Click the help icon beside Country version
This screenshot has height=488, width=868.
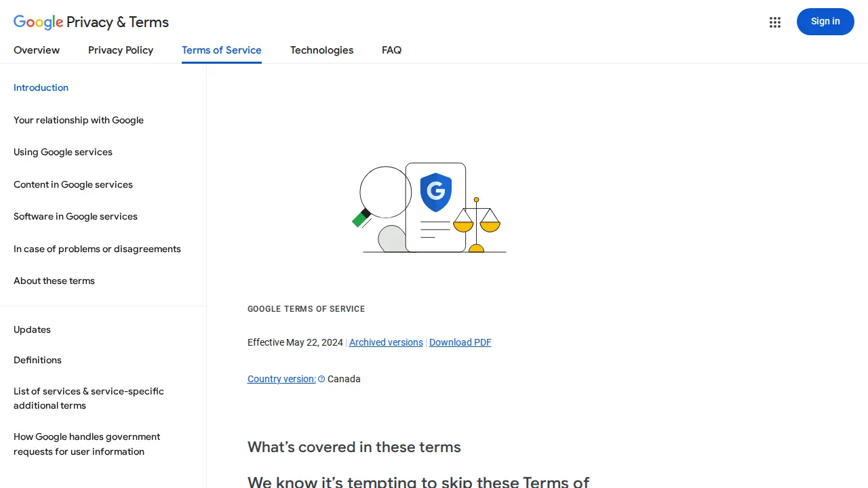coord(321,380)
